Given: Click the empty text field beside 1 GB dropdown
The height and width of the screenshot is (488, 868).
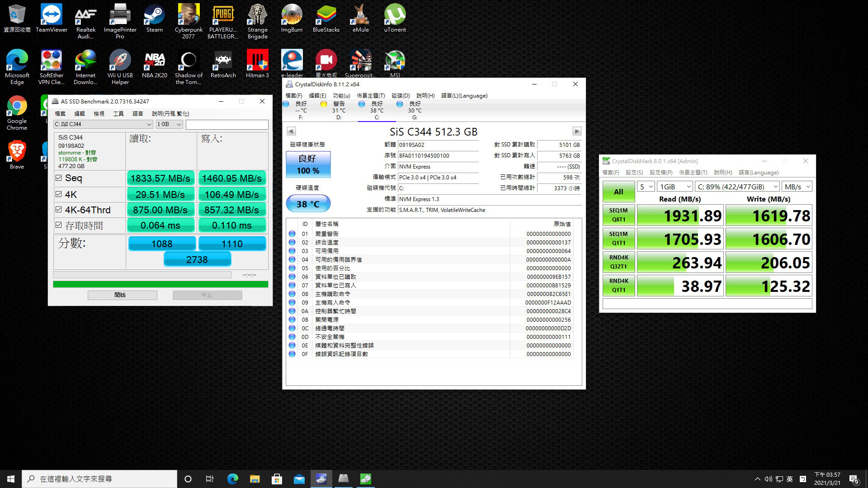Looking at the screenshot, I should 227,124.
